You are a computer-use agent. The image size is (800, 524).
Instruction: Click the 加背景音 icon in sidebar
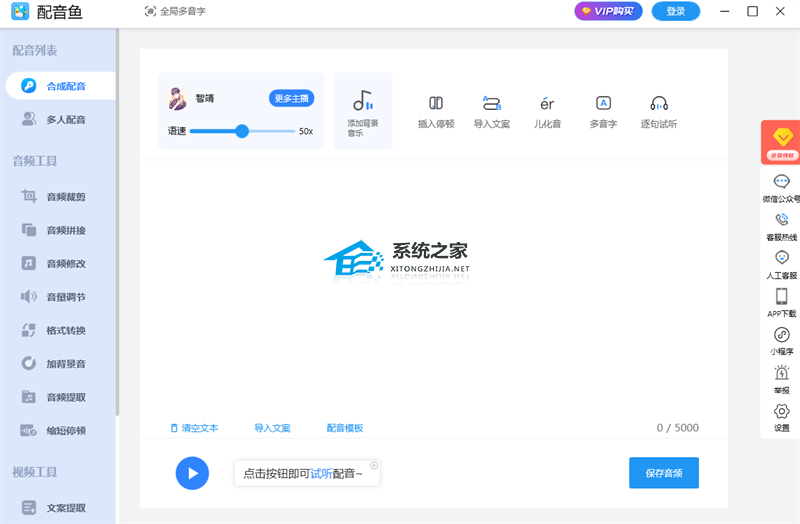[29, 363]
